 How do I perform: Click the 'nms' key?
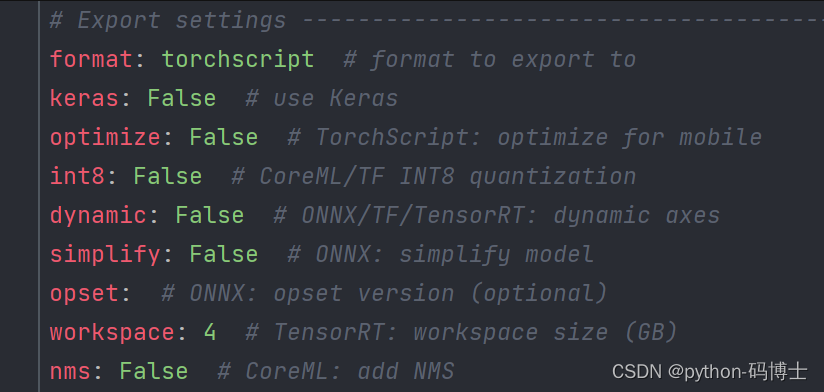pyautogui.click(x=70, y=373)
